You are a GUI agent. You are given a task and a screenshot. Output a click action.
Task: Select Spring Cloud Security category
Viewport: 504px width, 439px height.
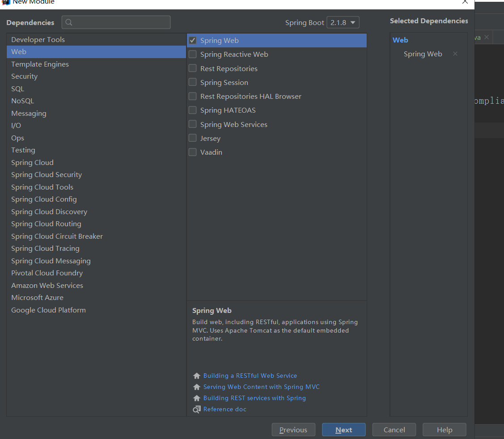tap(96, 175)
